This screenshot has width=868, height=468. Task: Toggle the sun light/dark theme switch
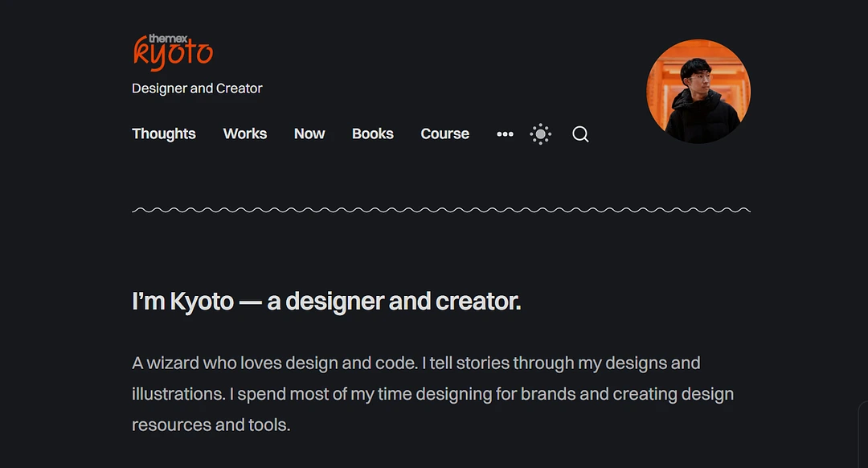click(x=541, y=134)
